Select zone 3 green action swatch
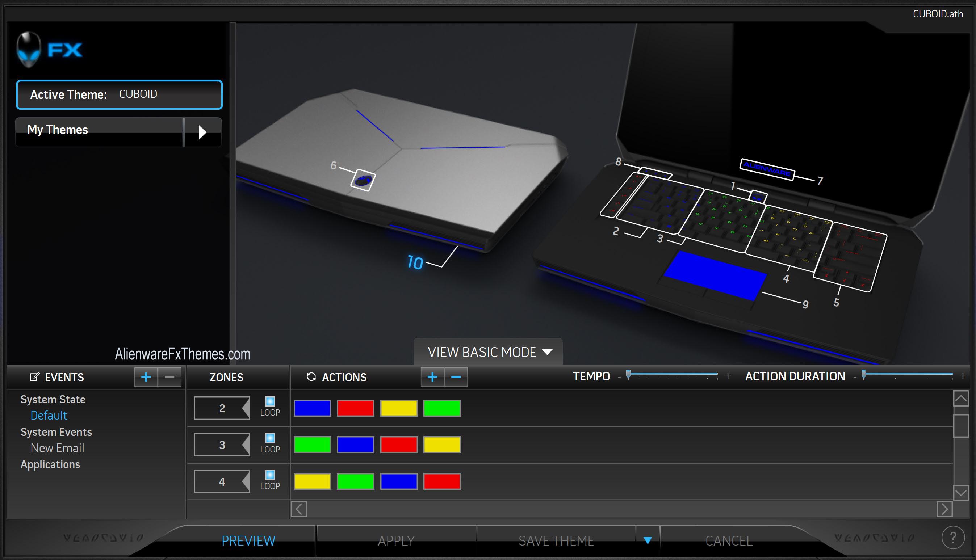 tap(313, 445)
